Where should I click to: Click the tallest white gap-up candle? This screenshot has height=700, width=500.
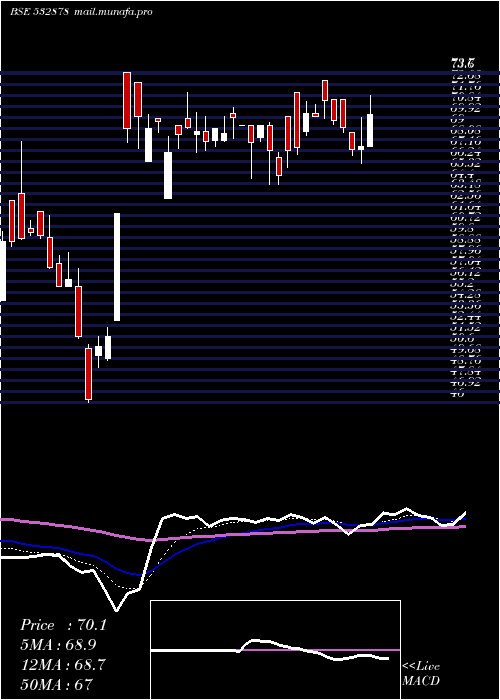(117, 267)
